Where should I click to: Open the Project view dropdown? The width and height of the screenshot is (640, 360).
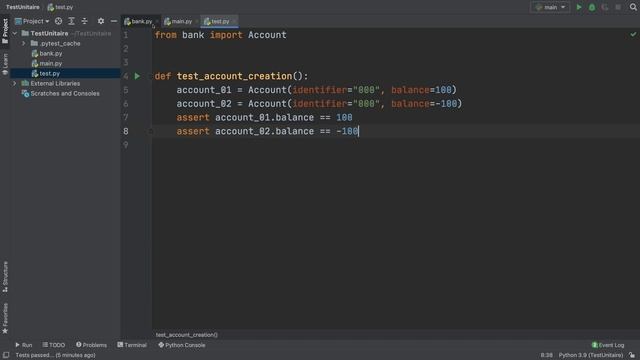32,21
